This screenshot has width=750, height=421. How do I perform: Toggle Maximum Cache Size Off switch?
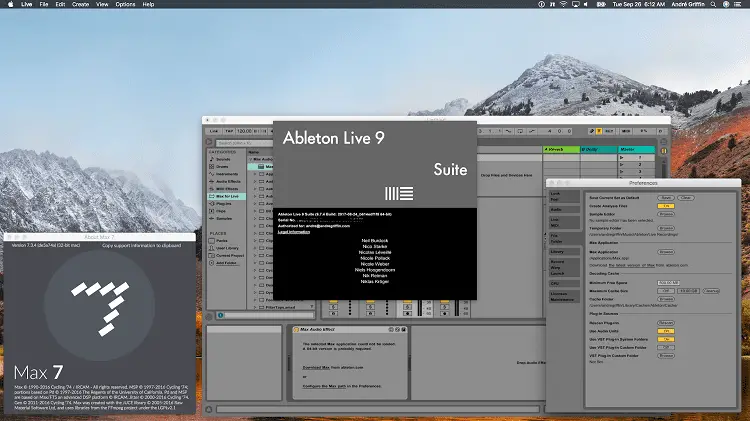tap(665, 291)
